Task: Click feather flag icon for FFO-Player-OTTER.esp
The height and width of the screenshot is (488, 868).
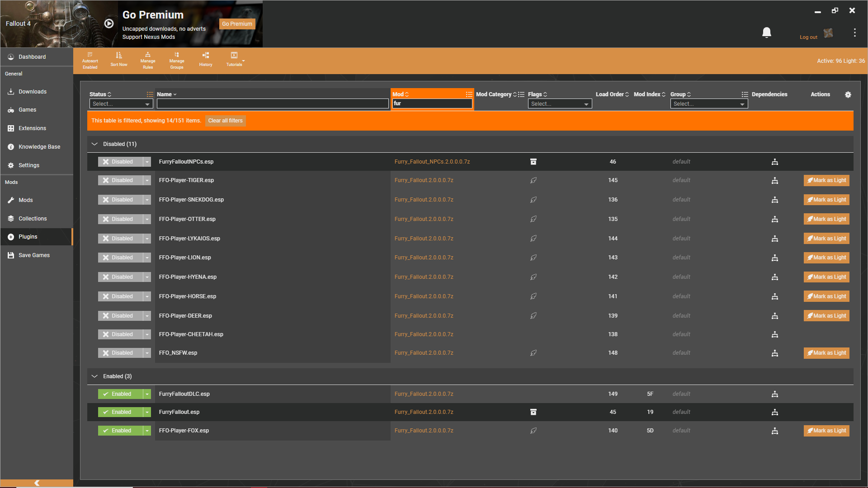Action: click(x=533, y=219)
